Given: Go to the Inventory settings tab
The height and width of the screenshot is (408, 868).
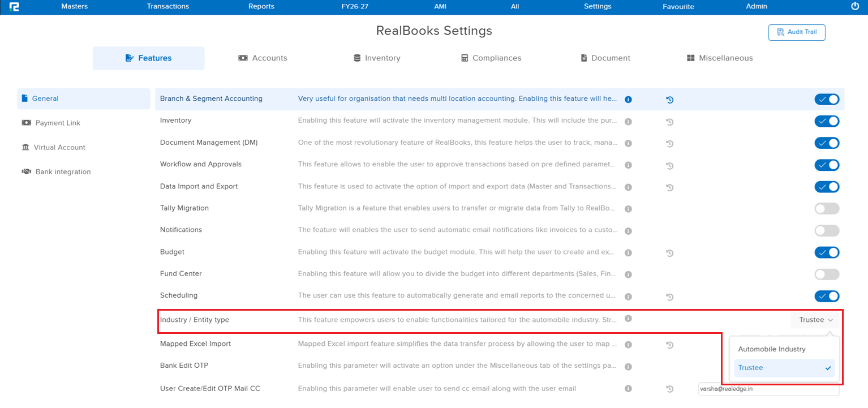Looking at the screenshot, I should coord(377,58).
